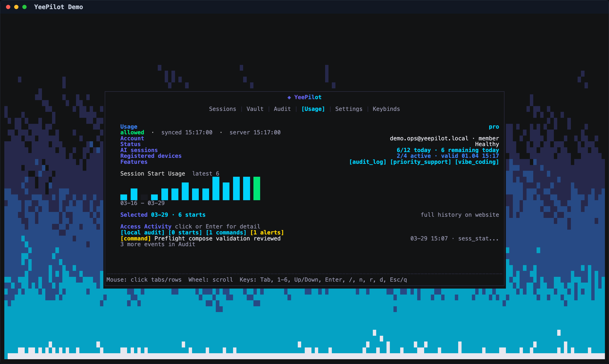Click the 'Access Activity' heading
This screenshot has width=609, height=364.
146,227
